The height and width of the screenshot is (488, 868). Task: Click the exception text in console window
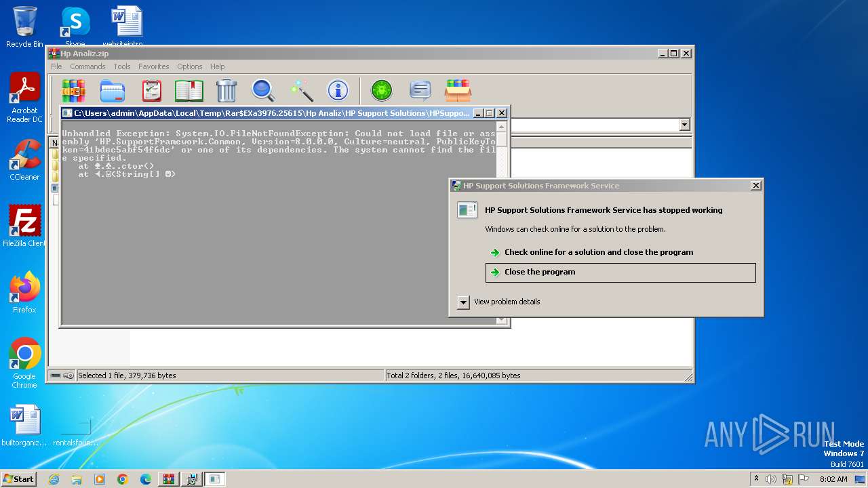279,154
